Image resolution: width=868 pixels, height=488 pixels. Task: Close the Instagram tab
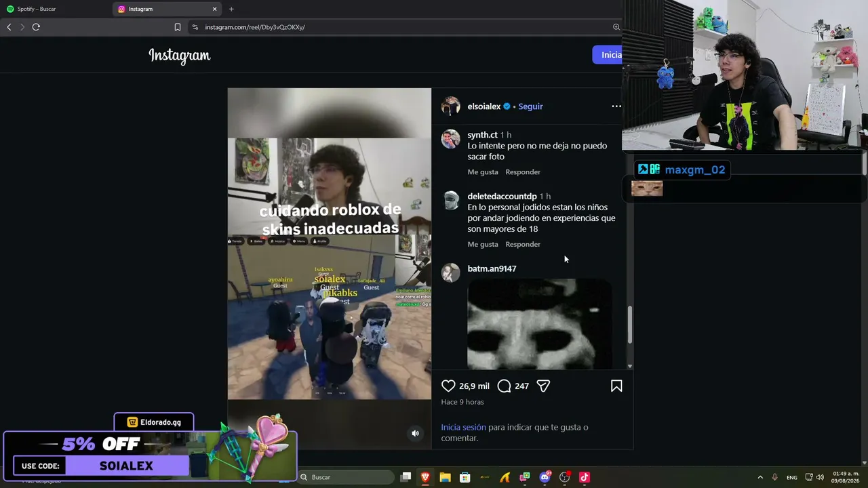point(215,9)
